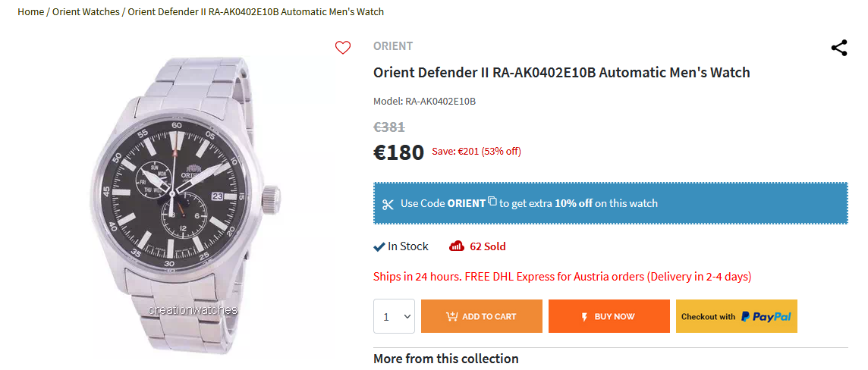Viewport: 868px width, 370px height.
Task: Add watch to wishlist with heart icon
Action: [343, 48]
